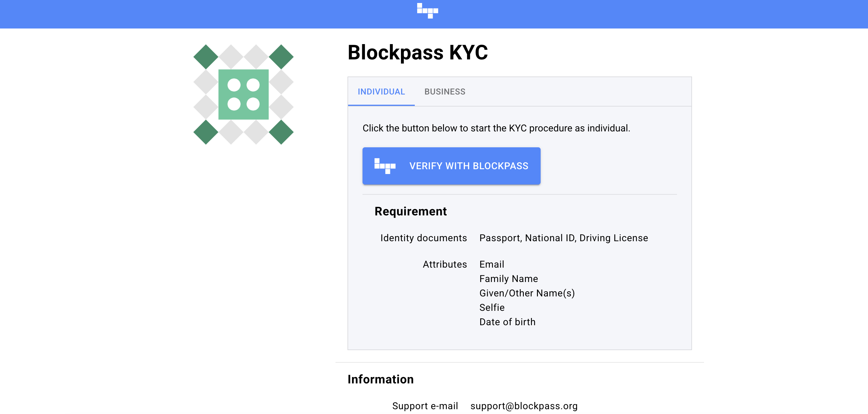
Task: Switch to the Individual tab
Action: click(x=381, y=91)
